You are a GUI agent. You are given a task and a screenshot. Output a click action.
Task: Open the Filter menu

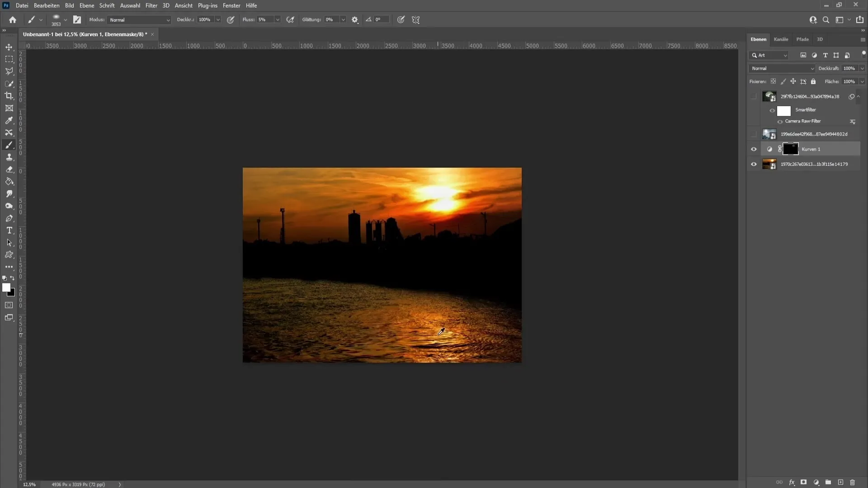[x=151, y=5]
